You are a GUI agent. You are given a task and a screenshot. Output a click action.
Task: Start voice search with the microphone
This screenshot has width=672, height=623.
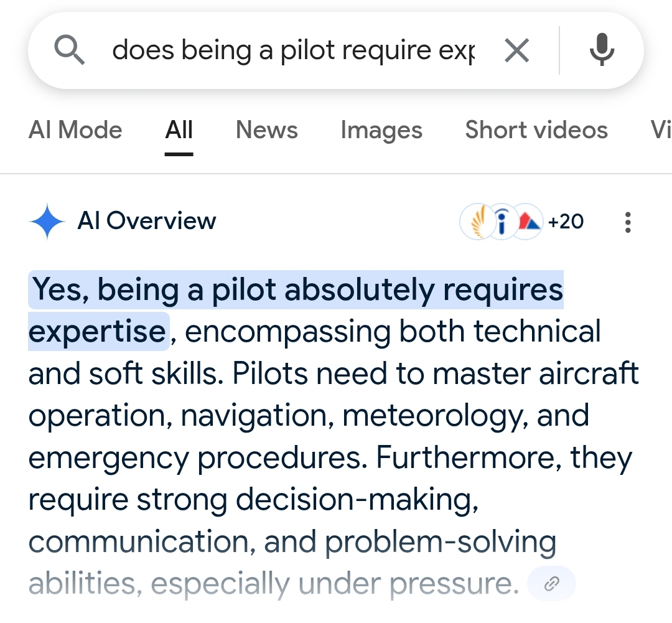602,50
